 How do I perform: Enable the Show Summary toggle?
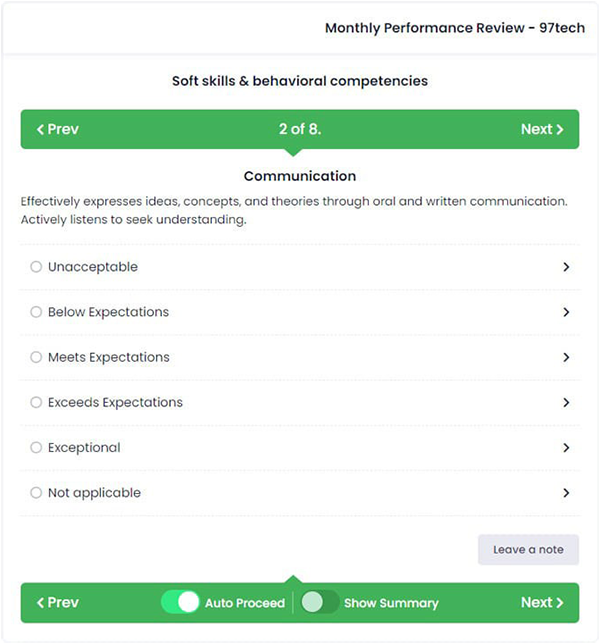(x=319, y=603)
